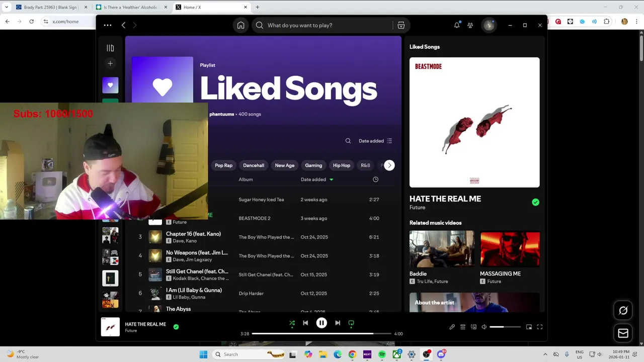Open Spotify profile avatar menu

489,25
